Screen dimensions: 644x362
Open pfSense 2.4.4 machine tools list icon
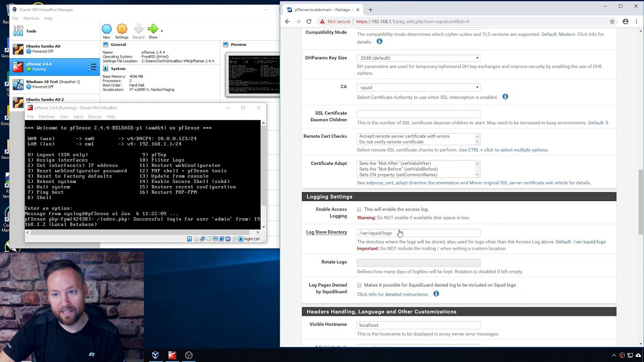[x=92, y=66]
